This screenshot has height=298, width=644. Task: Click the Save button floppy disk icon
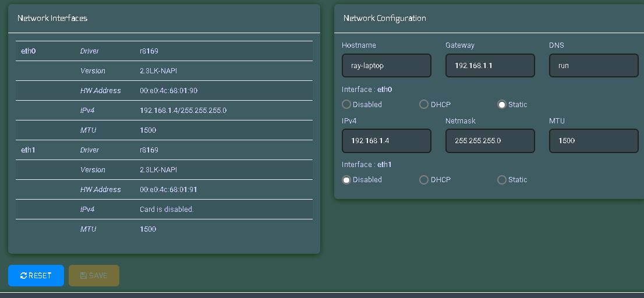83,275
